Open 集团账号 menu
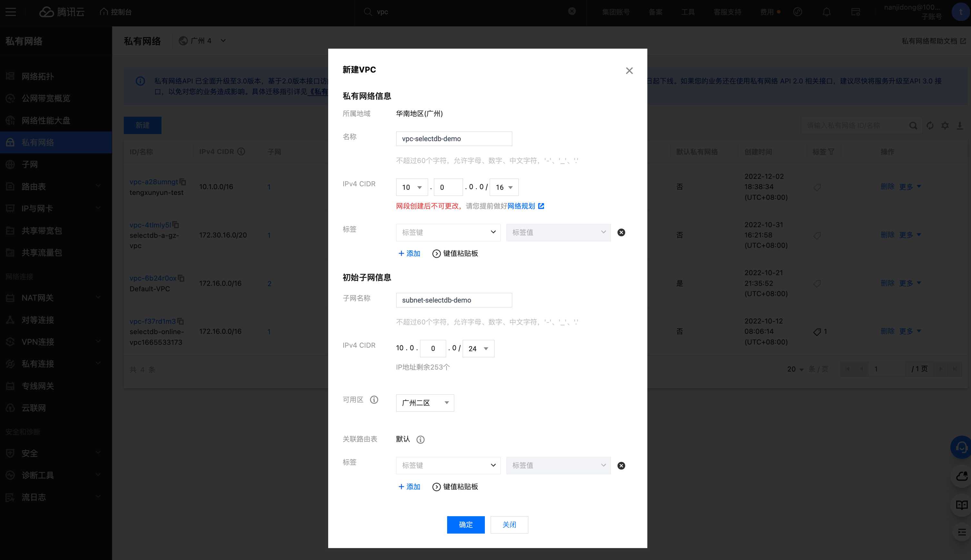Image resolution: width=971 pixels, height=560 pixels. [x=615, y=12]
